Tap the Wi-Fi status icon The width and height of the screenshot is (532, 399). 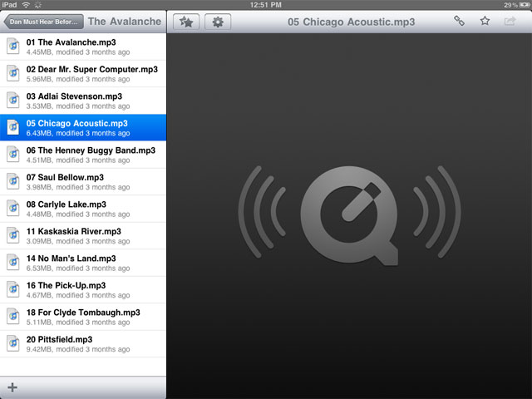(x=26, y=4)
